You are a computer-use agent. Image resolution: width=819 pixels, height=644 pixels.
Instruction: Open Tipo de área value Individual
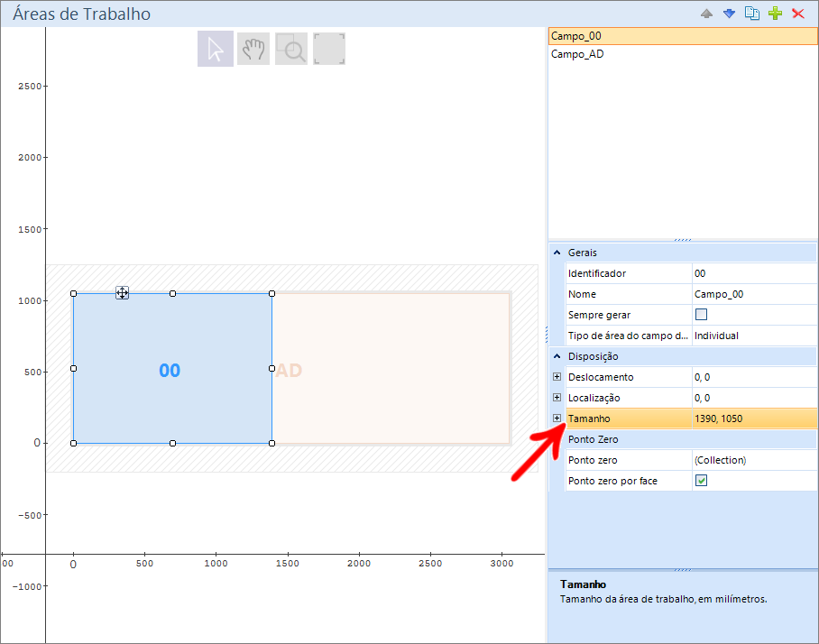754,336
